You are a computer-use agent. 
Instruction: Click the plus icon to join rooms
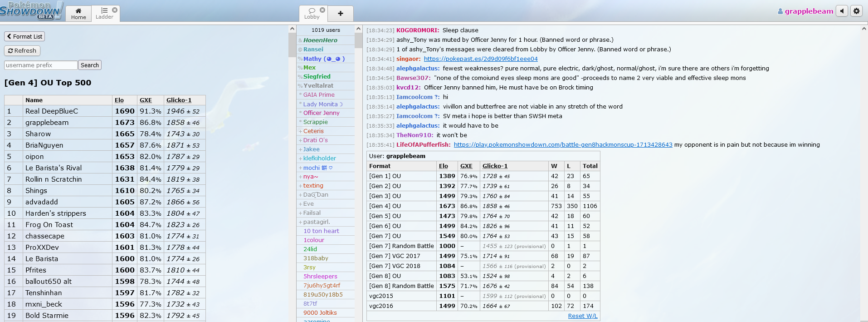[340, 14]
